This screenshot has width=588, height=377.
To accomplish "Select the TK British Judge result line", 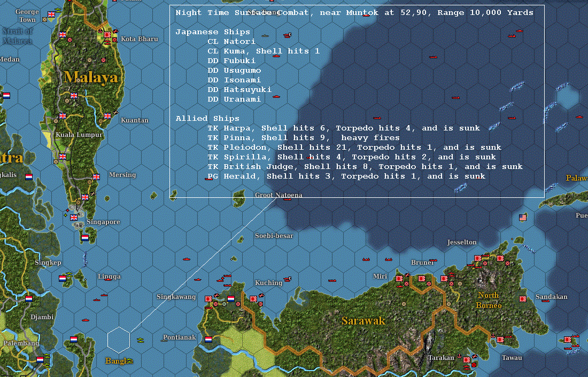I will 365,166.
